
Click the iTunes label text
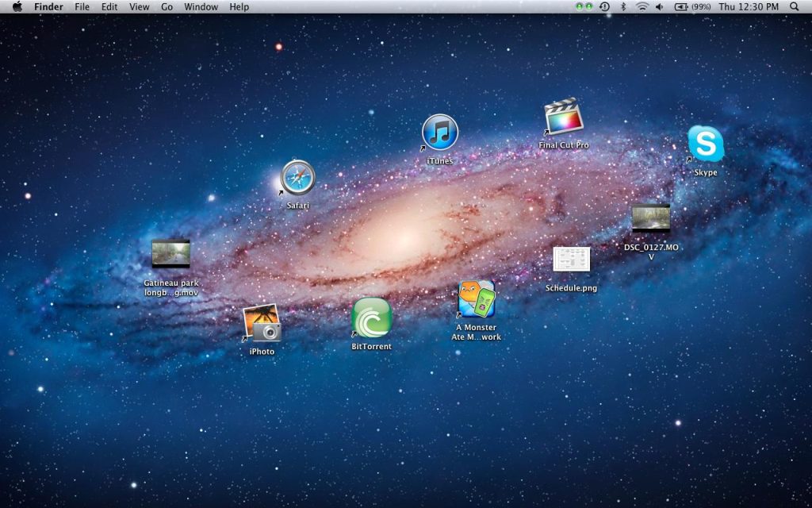click(x=439, y=161)
